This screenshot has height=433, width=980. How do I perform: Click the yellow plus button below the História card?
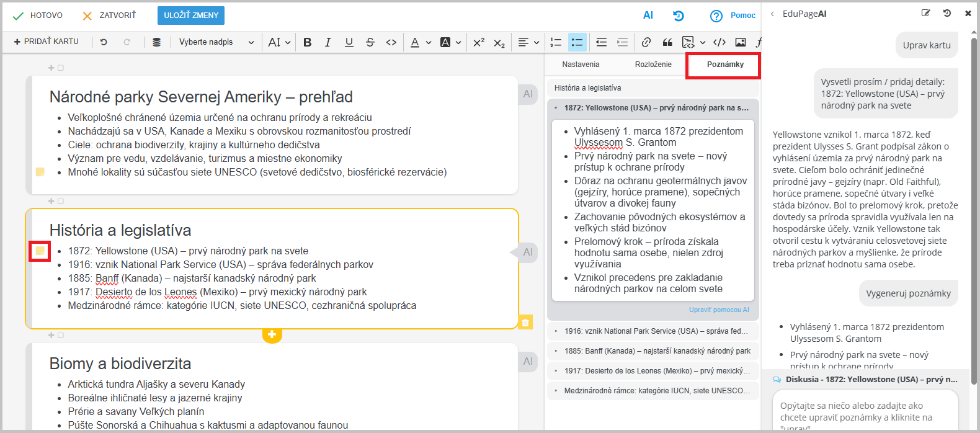[272, 334]
